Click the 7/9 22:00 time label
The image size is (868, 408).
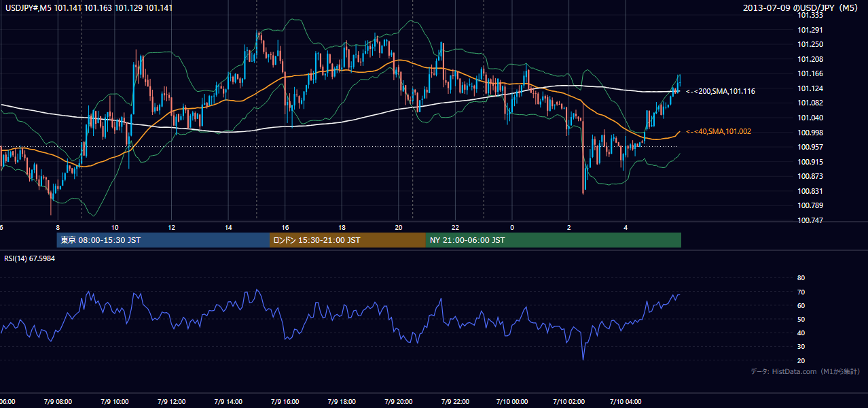[455, 401]
